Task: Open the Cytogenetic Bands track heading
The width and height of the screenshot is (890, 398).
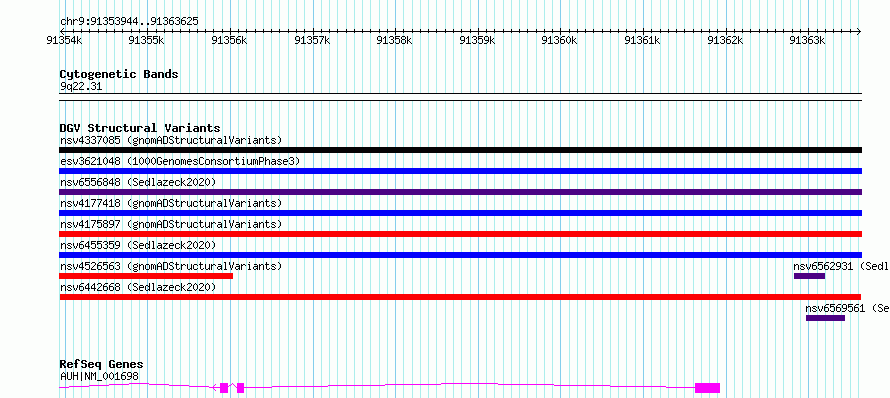Action: click(119, 74)
